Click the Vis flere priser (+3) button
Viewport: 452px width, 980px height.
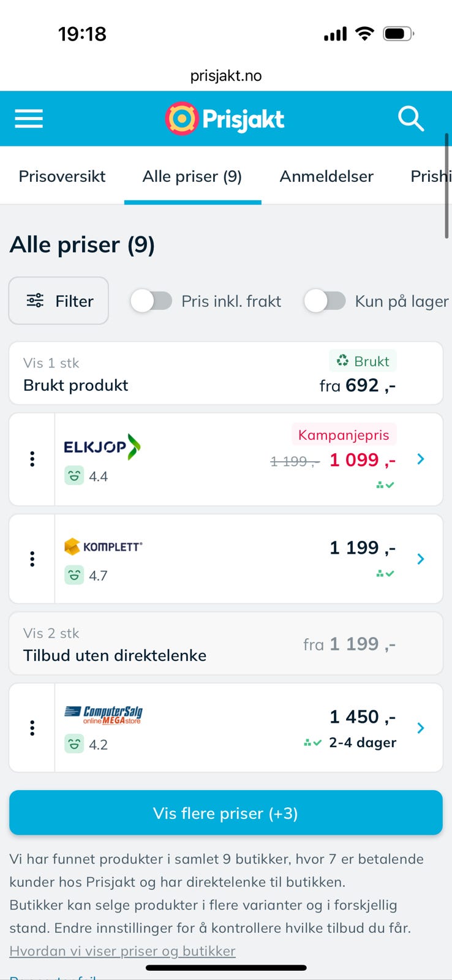pos(225,813)
